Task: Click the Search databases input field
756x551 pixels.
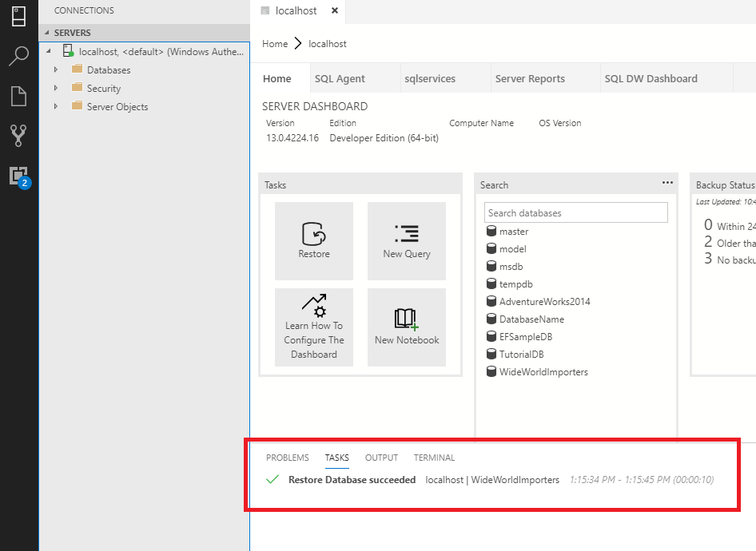Action: pyautogui.click(x=575, y=212)
